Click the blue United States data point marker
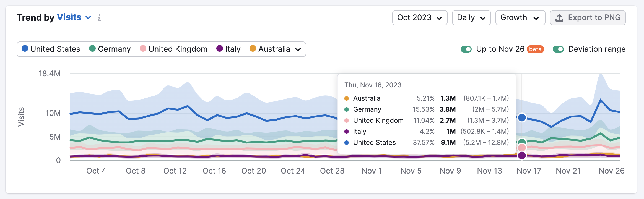This screenshot has width=644, height=199. 522,117
